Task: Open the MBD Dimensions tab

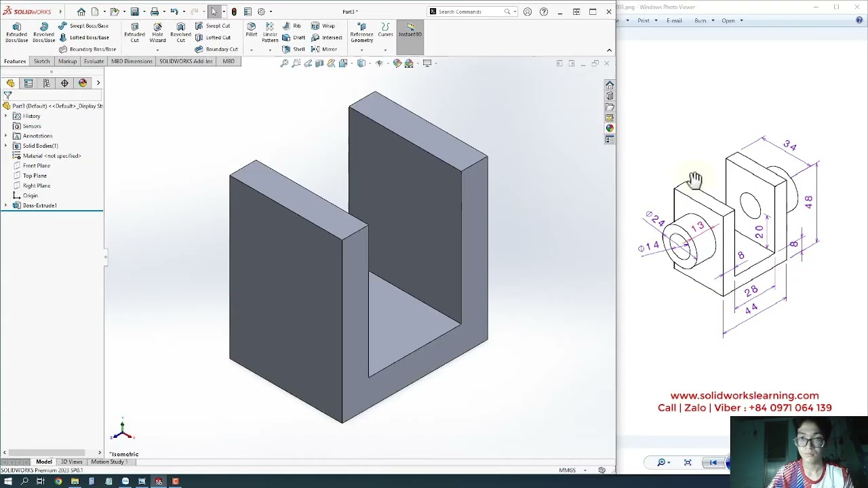Action: [x=132, y=62]
